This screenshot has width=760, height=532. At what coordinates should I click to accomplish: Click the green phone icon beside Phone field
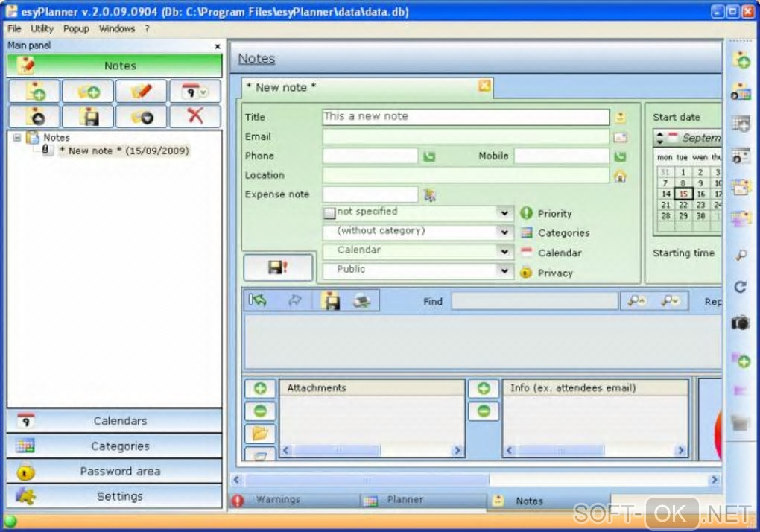click(x=429, y=156)
